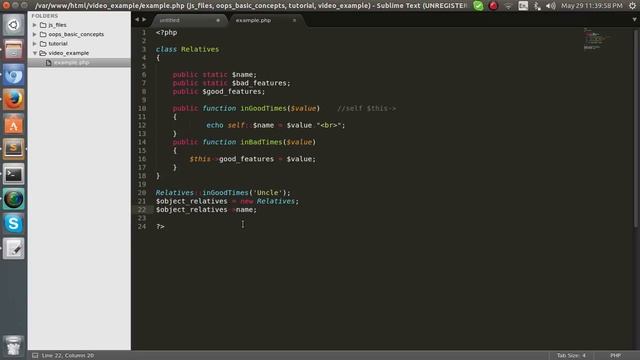Click the green checkmark tray indicator
This screenshot has height=360, width=640.
478,6
